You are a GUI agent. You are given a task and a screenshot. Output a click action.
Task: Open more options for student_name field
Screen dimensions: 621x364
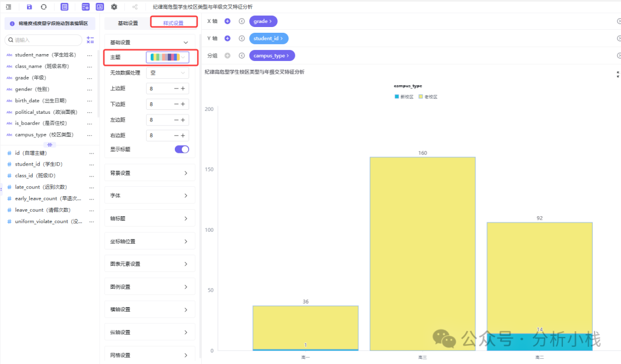point(90,55)
